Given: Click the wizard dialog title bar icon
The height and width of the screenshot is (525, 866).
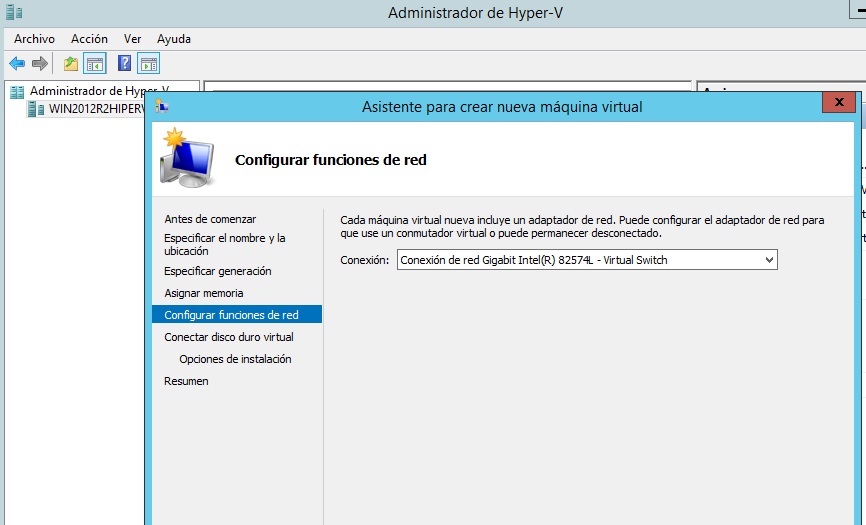Looking at the screenshot, I should (163, 106).
